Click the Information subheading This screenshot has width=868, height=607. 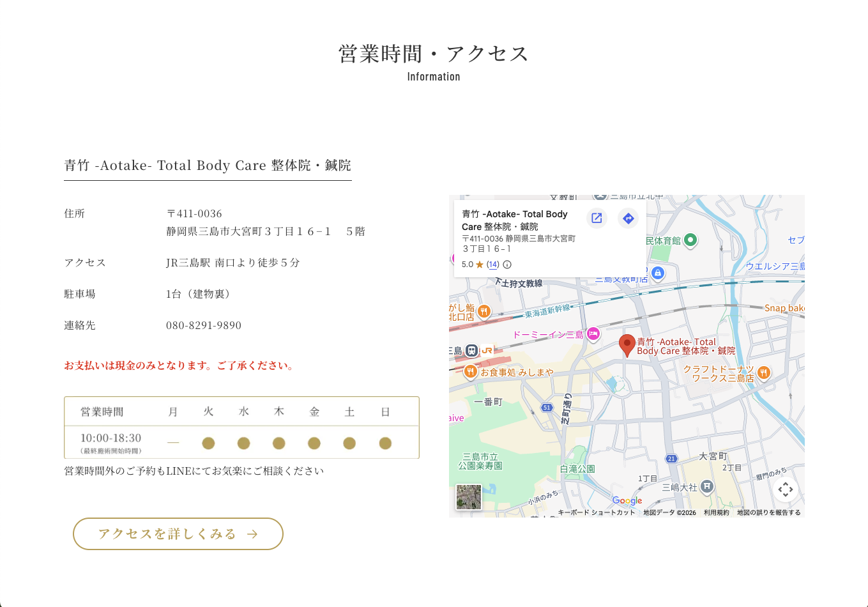(434, 77)
